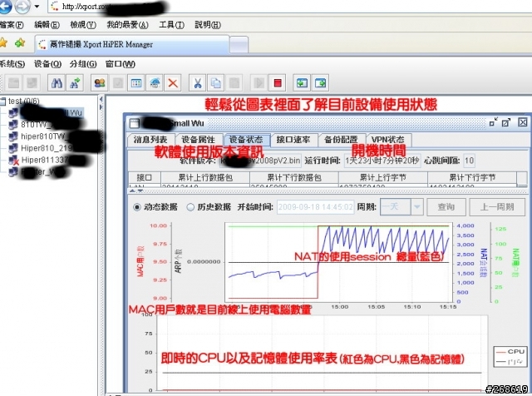Open the 窗口(W) menu
Screen dimensions: 532x396
120,64
